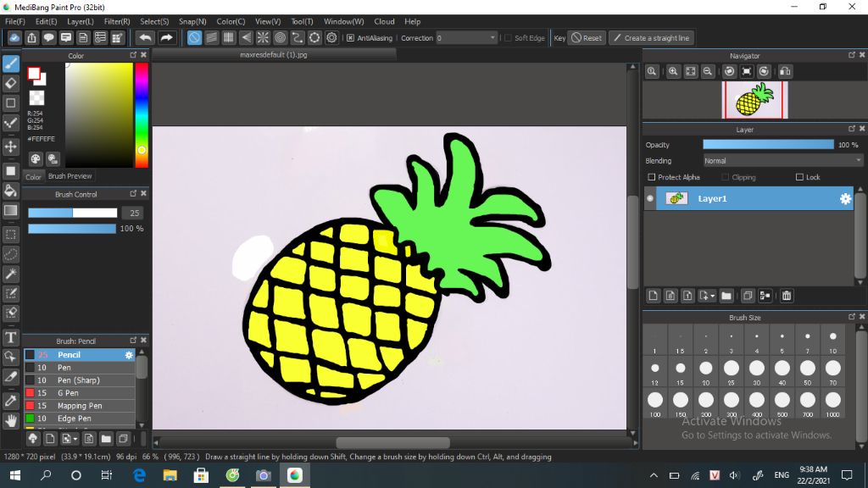Open the taskbar Camera app

coord(264,475)
